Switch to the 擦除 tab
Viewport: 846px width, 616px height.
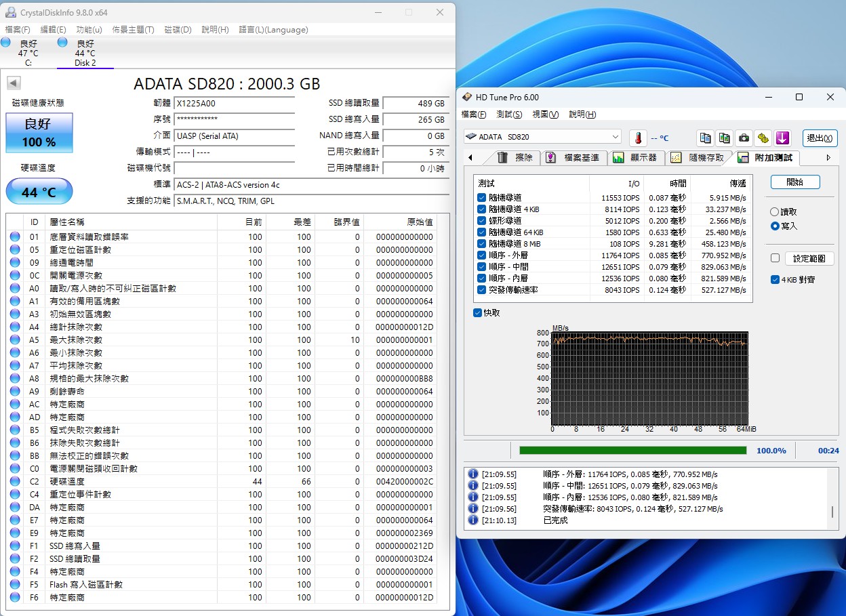517,158
